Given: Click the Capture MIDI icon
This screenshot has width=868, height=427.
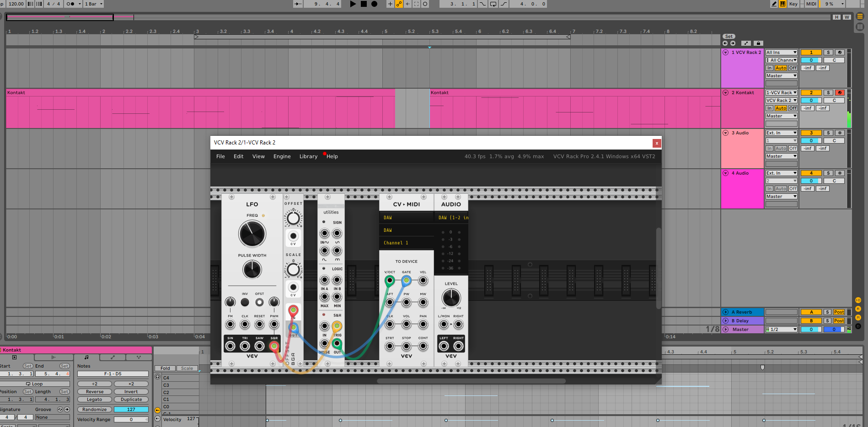Looking at the screenshot, I should pyautogui.click(x=416, y=4).
